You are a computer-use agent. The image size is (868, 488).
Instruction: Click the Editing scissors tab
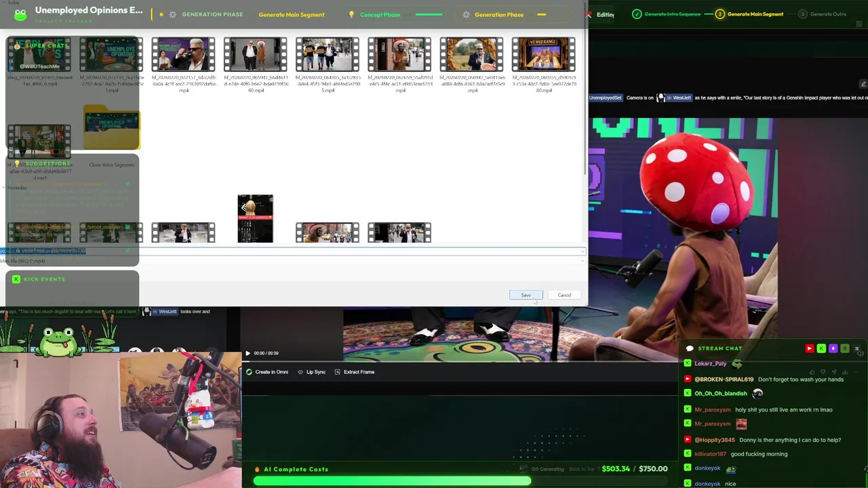(x=601, y=14)
